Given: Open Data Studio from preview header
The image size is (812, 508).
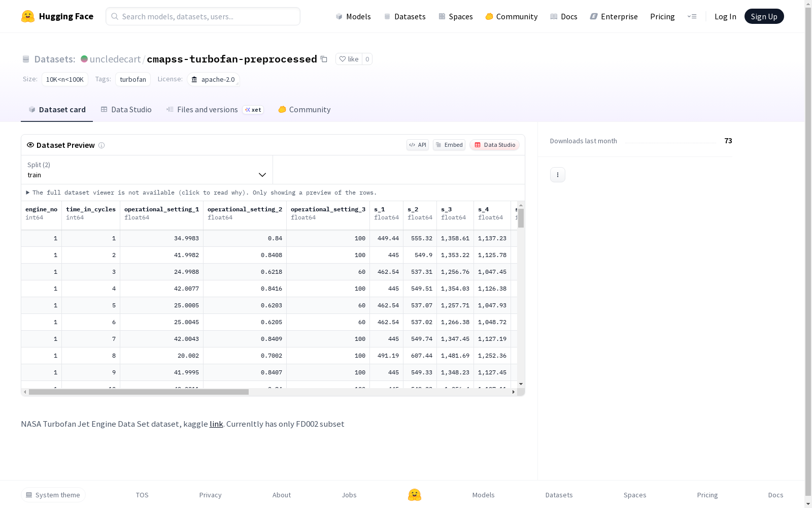Looking at the screenshot, I should pyautogui.click(x=495, y=145).
